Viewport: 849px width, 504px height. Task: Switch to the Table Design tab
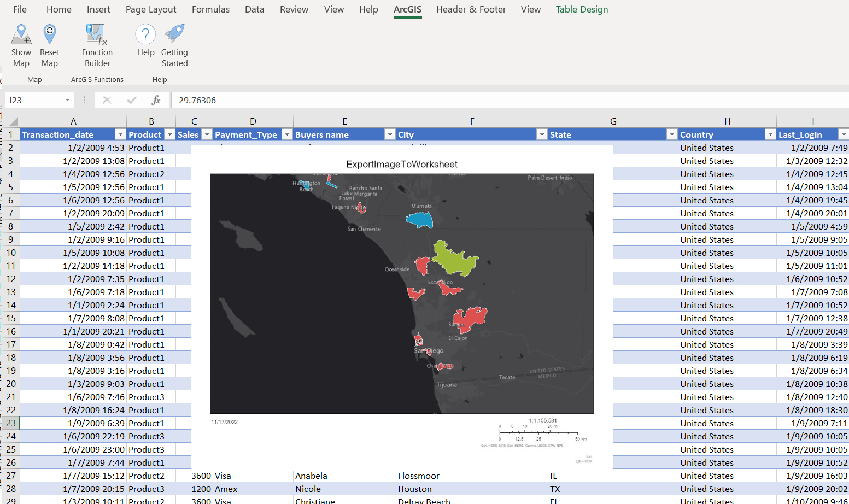tap(582, 9)
